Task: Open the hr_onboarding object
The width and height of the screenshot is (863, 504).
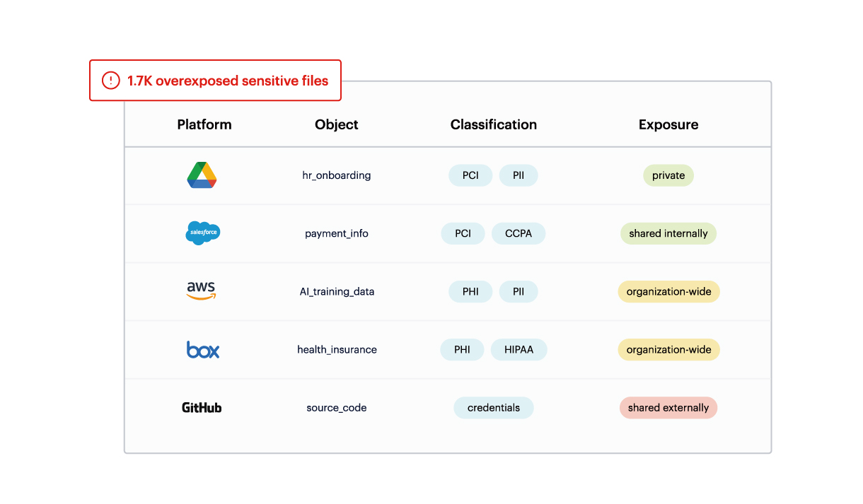Action: 337,175
